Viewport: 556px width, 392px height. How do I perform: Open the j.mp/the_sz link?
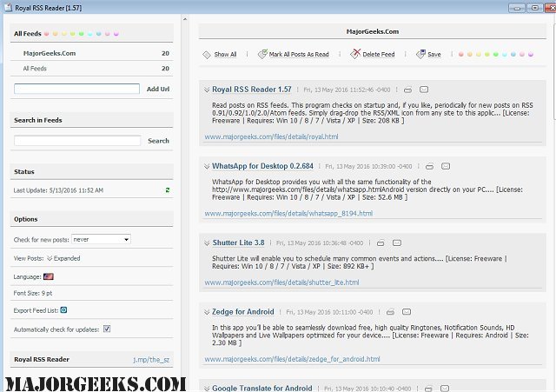[151, 360]
